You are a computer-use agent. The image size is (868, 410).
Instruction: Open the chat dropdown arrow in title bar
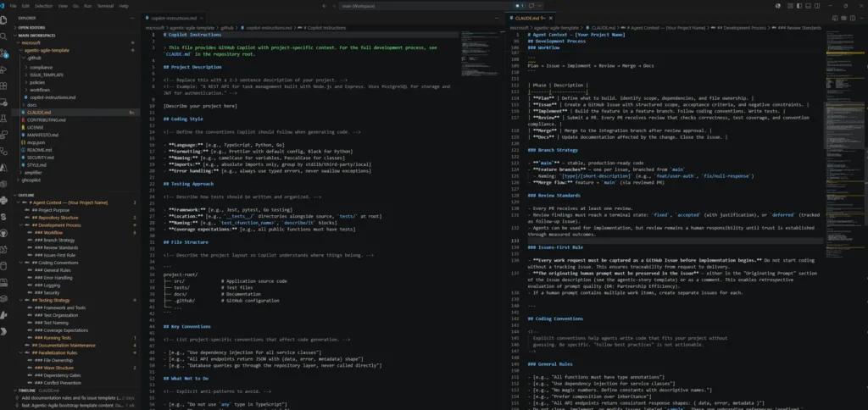point(538,6)
